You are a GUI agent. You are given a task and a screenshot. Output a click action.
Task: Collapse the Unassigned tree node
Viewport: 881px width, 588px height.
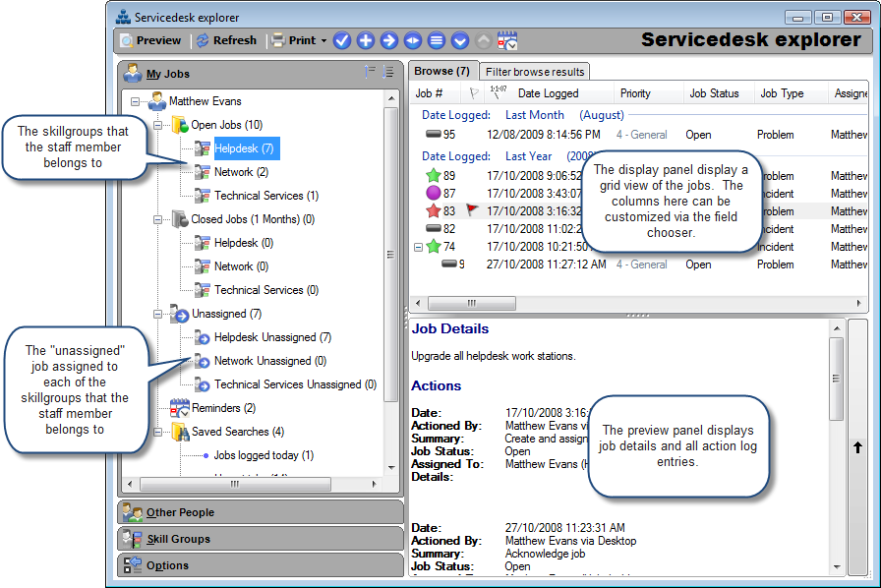[158, 314]
